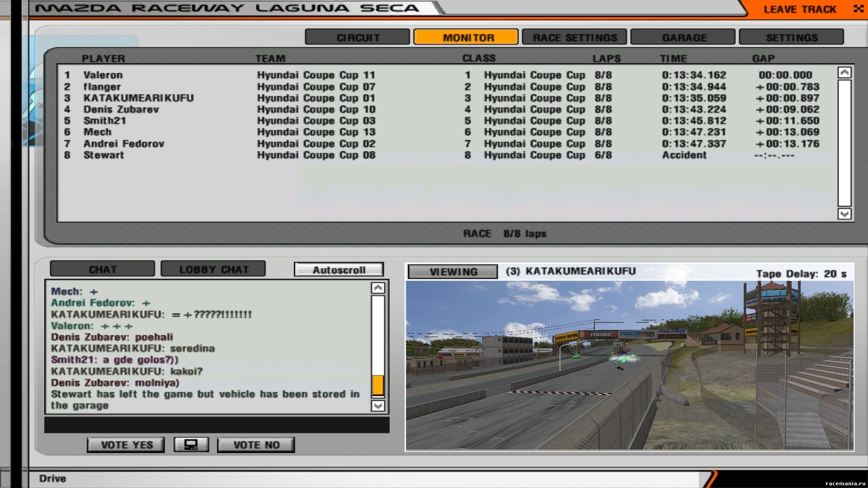Image resolution: width=868 pixels, height=488 pixels.
Task: Select the Monitor tab
Action: pyautogui.click(x=466, y=37)
